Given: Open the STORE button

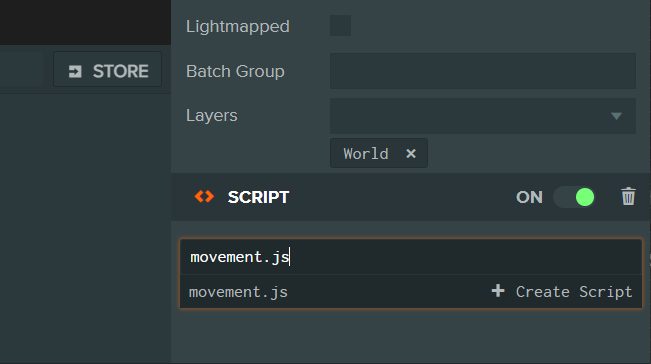Looking at the screenshot, I should point(108,69).
